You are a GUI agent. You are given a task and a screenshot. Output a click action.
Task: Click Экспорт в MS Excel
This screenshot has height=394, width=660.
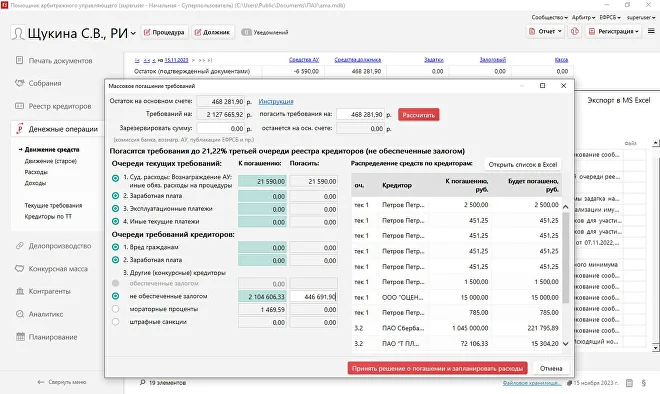pyautogui.click(x=619, y=100)
